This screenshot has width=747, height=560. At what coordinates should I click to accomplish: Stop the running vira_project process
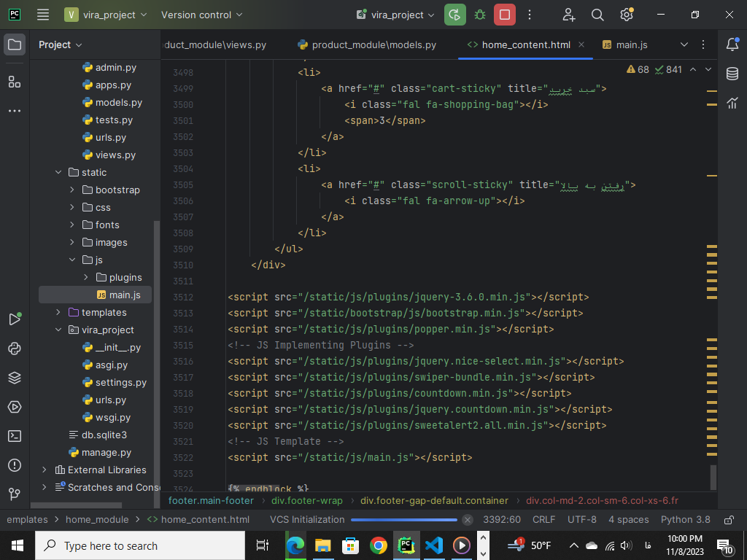505,15
